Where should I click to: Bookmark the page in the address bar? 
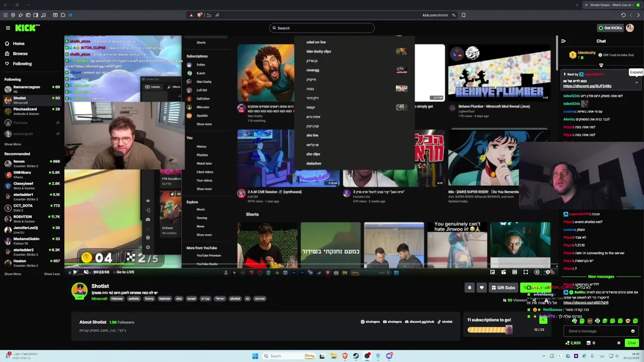tap(463, 15)
